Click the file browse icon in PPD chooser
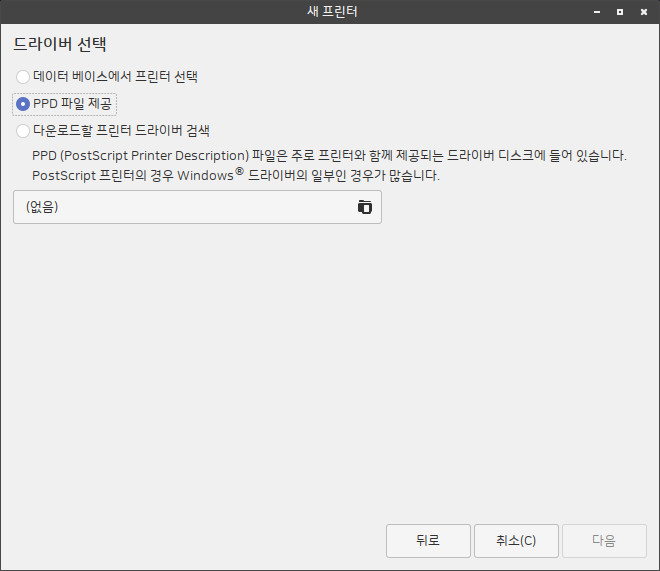Screen dimensions: 660x571 point(364,207)
